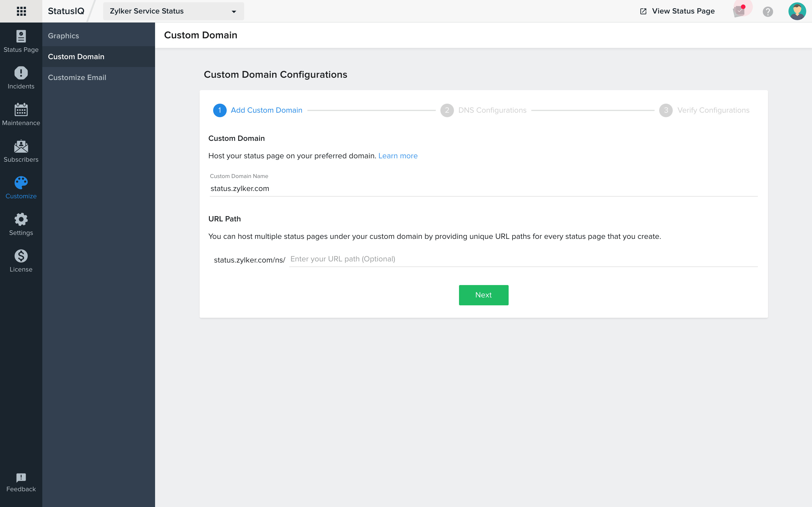Expand the Zylker Service Status selector

173,11
